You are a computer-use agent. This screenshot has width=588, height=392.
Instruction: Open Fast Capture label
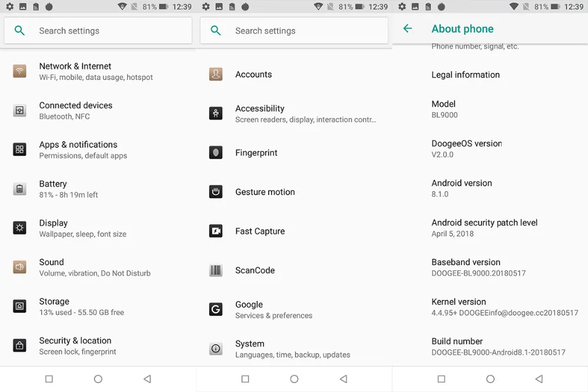[x=260, y=231]
